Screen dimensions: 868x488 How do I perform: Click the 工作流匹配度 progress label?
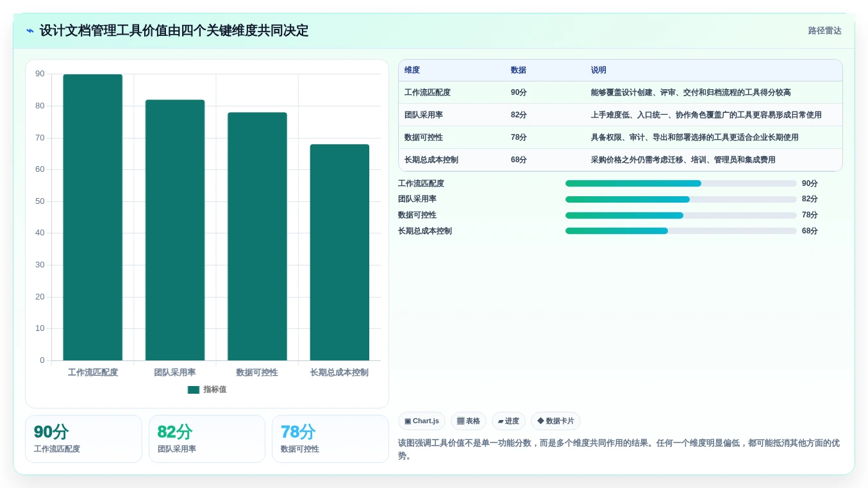pos(421,183)
